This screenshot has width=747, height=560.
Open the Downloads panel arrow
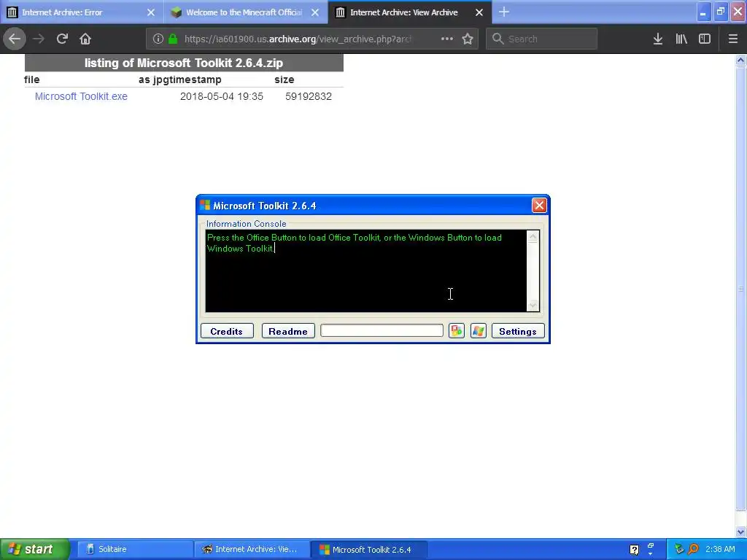(658, 39)
